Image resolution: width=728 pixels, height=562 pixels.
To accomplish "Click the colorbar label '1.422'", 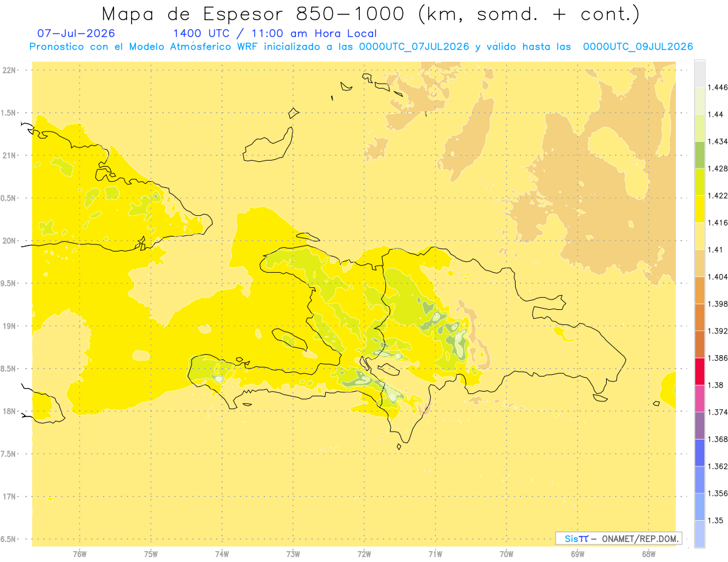I will [x=718, y=195].
